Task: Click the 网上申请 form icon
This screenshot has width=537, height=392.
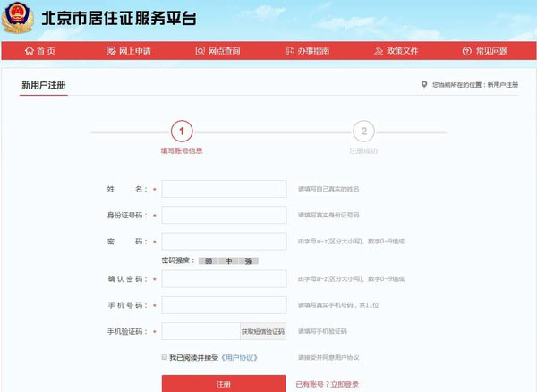Action: point(111,51)
